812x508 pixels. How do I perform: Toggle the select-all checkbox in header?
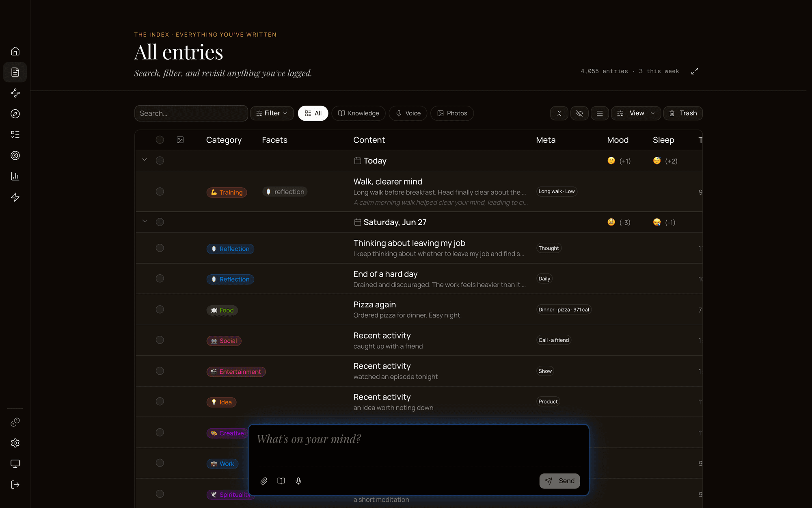160,140
